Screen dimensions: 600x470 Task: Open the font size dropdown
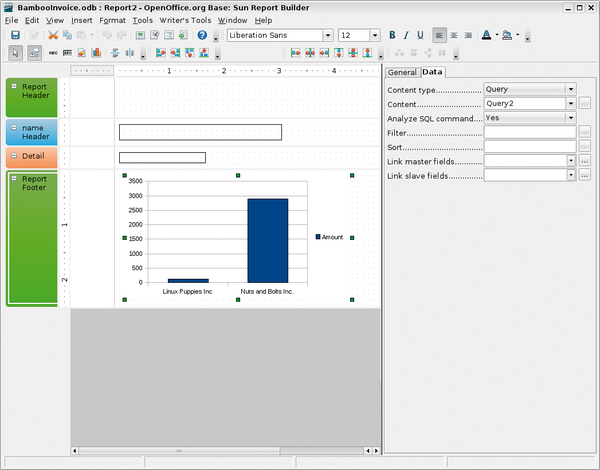pos(374,35)
